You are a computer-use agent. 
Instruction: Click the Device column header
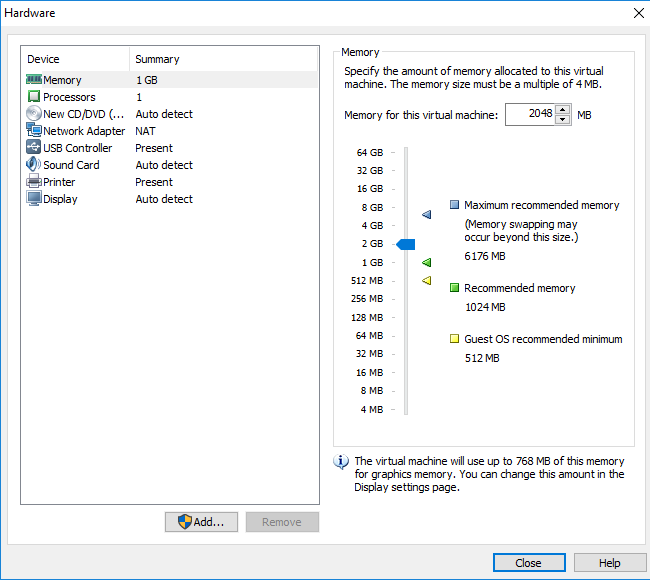75,59
